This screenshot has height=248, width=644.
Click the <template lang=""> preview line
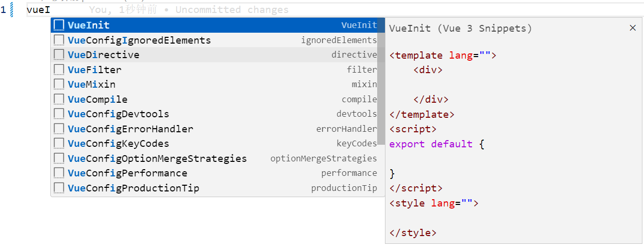[443, 55]
